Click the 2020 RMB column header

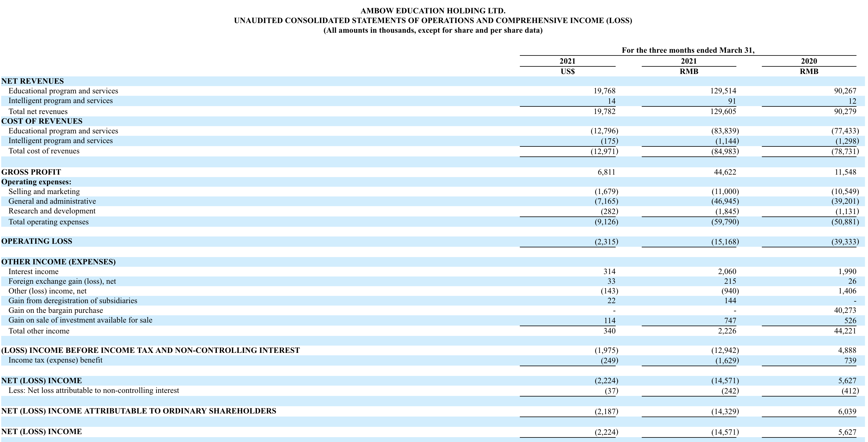pos(809,66)
